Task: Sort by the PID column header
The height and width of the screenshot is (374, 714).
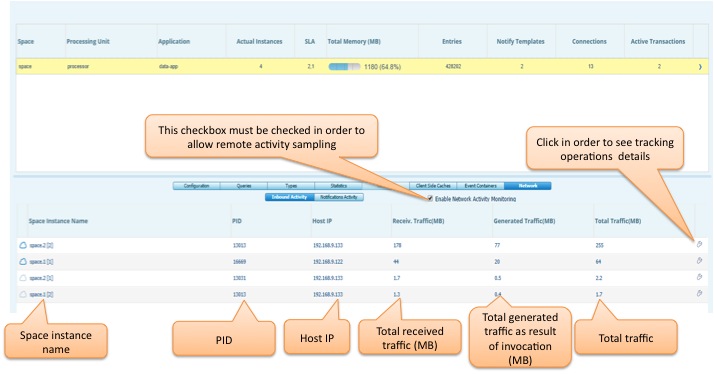Action: click(237, 221)
